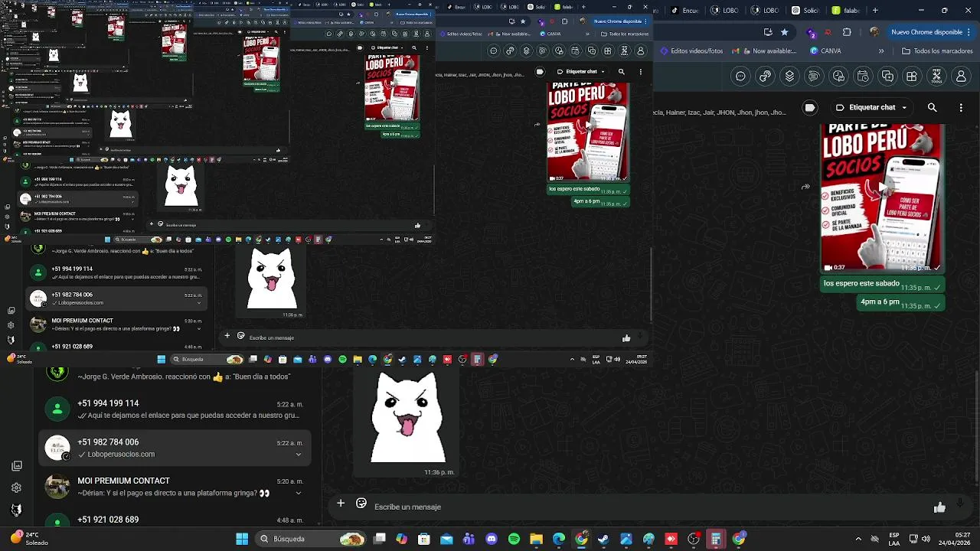Viewport: 980px width, 551px height.
Task: Expand the hidden bookmarks overflow chevron
Action: pyautogui.click(x=881, y=51)
